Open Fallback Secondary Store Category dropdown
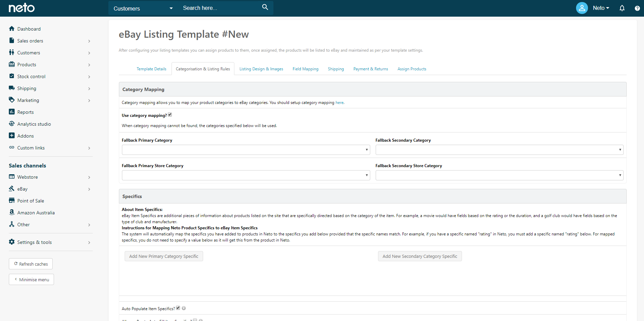This screenshot has height=321, width=644. (x=499, y=175)
